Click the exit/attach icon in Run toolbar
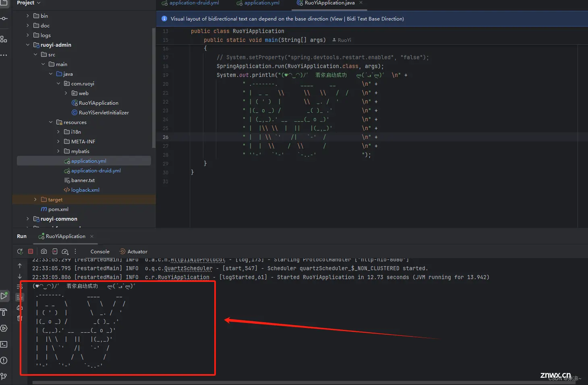 (54, 251)
